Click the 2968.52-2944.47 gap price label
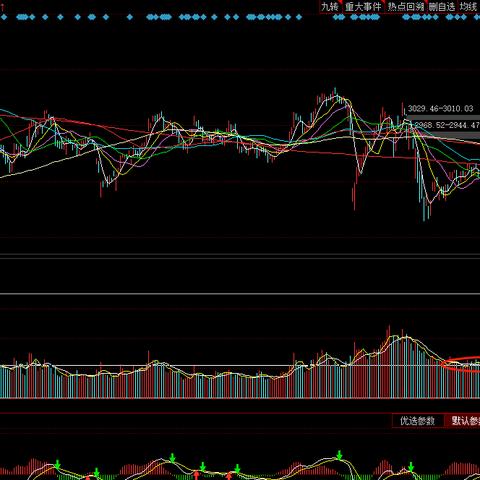This screenshot has height=480, width=480. tap(447, 125)
